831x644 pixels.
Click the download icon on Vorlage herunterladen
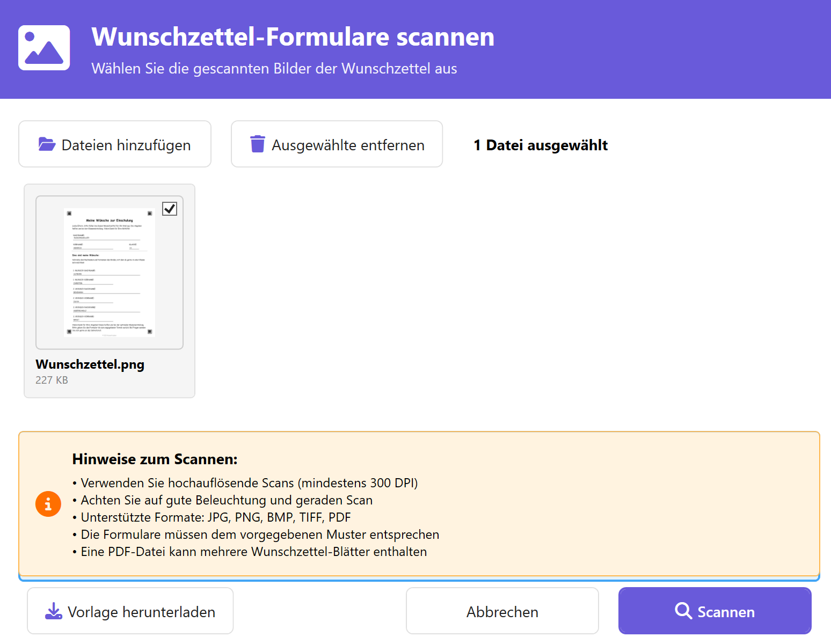click(x=54, y=611)
